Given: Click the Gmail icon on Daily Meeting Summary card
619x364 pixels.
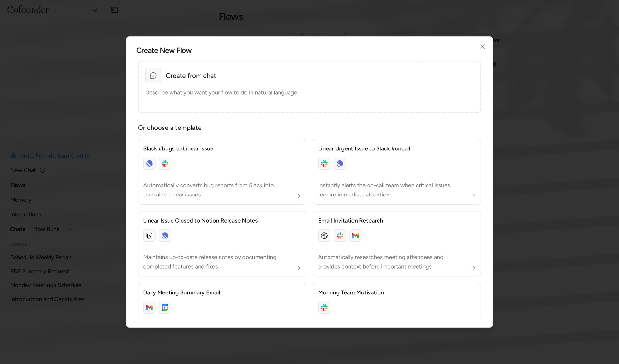Looking at the screenshot, I should point(149,307).
